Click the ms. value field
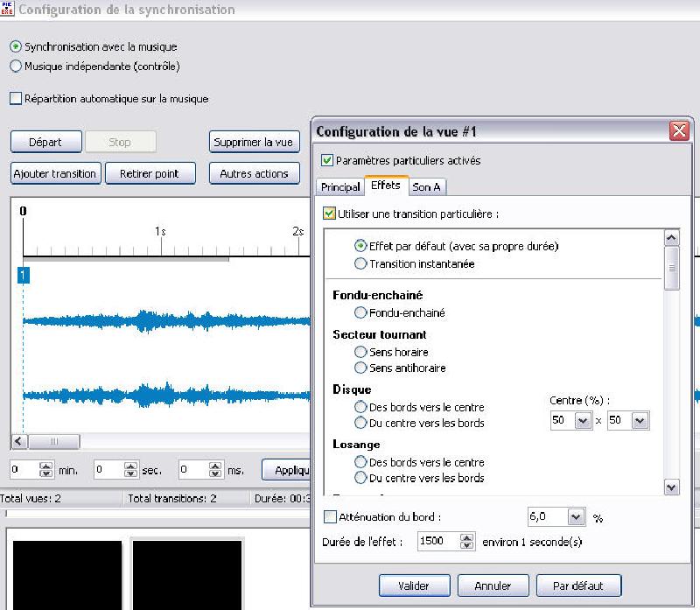The width and height of the screenshot is (700, 610). [193, 470]
